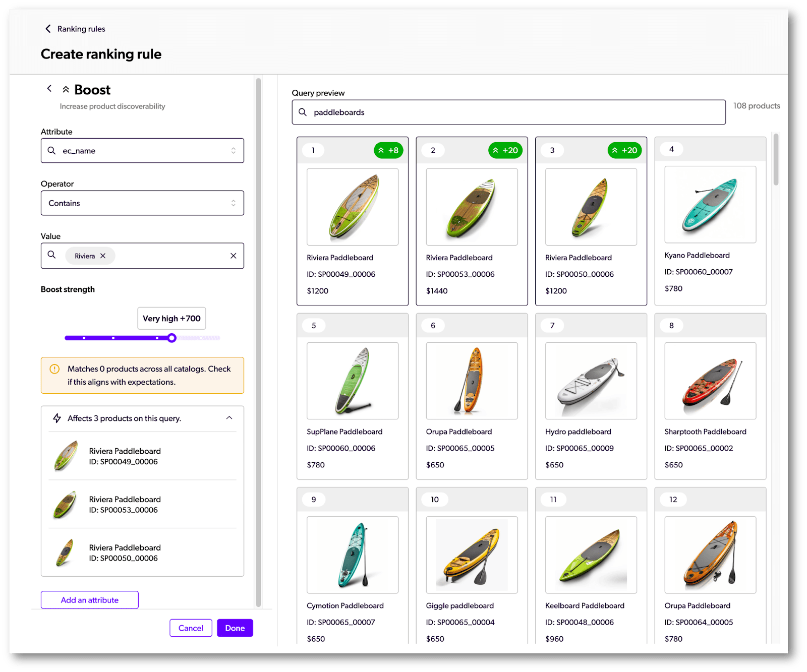The image size is (807, 672).
Task: Click the Add an attribute button
Action: 90,600
